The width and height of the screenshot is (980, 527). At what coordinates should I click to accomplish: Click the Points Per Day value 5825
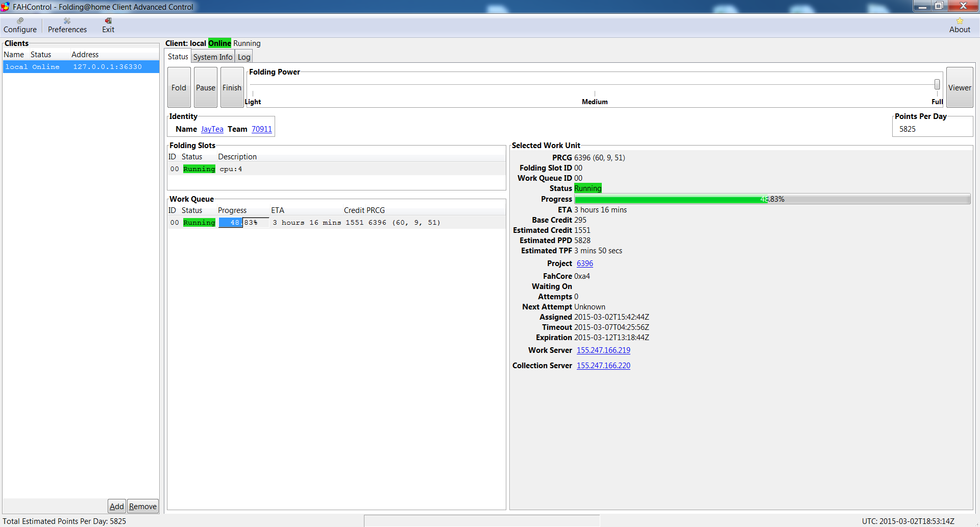[908, 129]
